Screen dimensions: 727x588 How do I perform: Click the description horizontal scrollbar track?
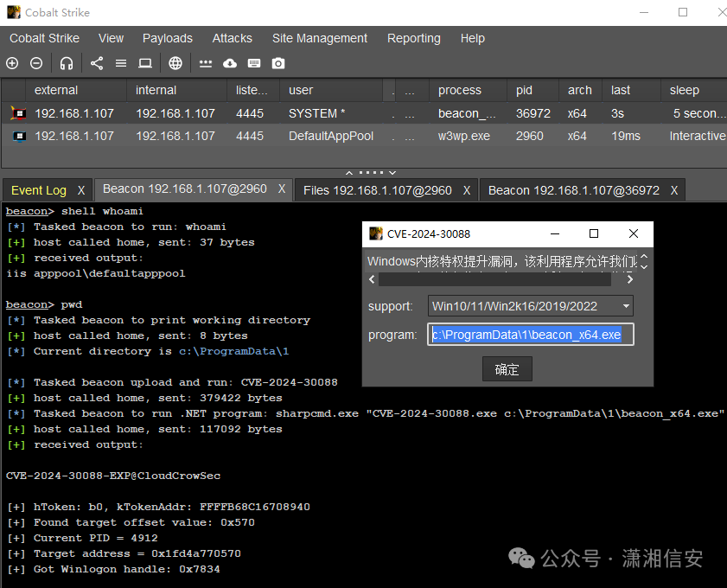tap(494, 279)
